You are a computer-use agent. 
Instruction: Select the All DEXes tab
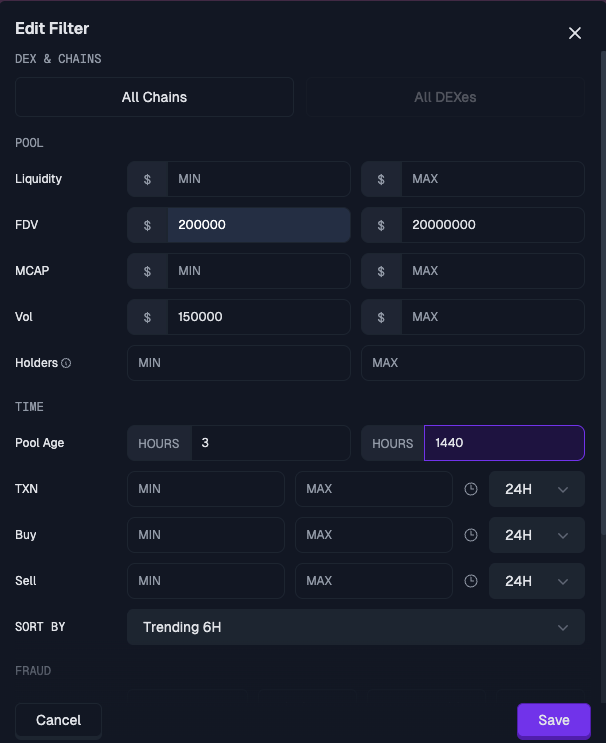tap(445, 97)
